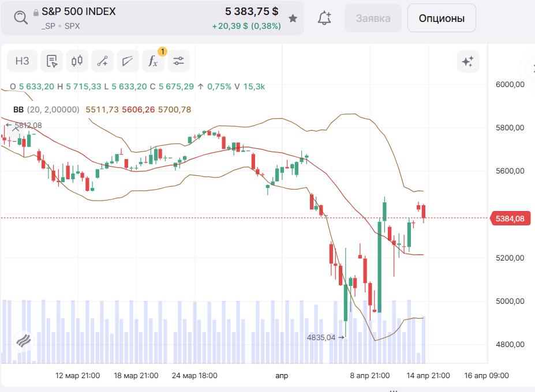This screenshot has height=392, width=535.
Task: Open the H3 timeframe selector
Action: click(x=22, y=61)
